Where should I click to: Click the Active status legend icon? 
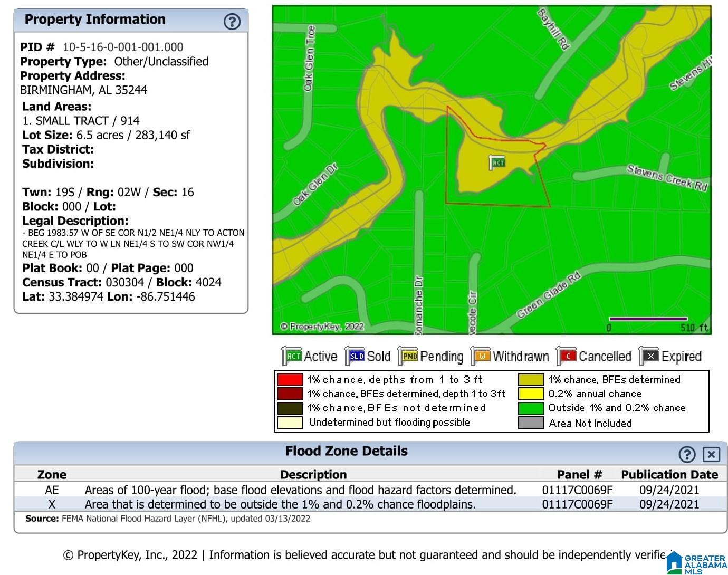pos(292,356)
